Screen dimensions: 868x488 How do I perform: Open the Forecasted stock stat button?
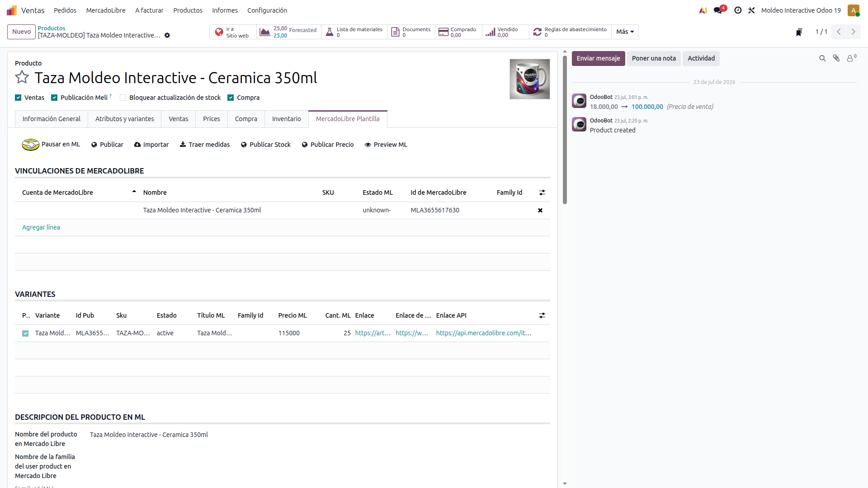[x=288, y=32]
